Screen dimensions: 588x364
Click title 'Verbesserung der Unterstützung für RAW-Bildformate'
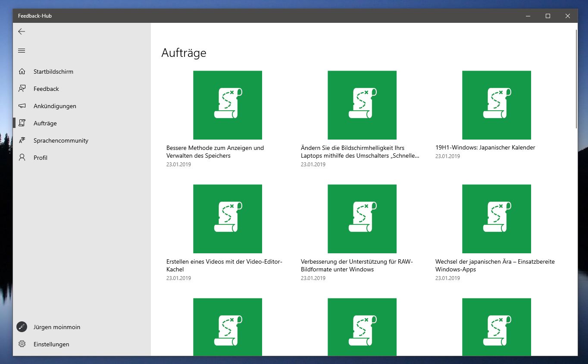point(357,265)
